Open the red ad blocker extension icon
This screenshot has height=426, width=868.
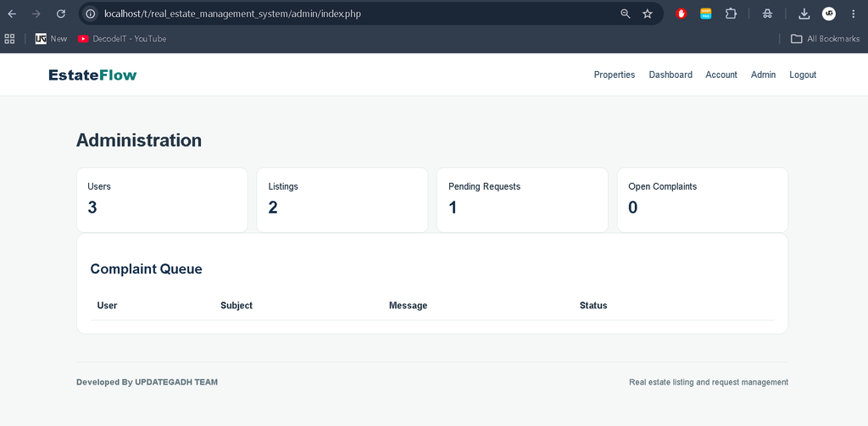[x=682, y=14]
